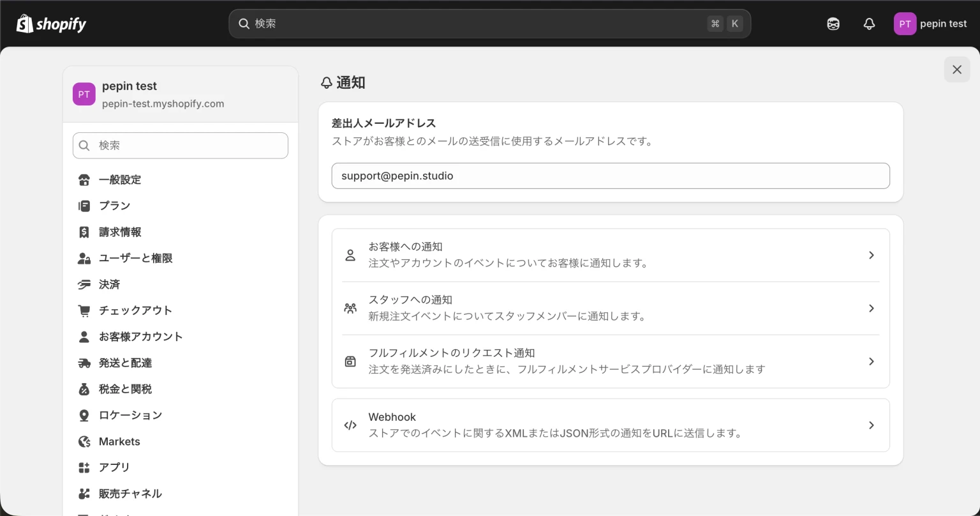Select the チェックアウト cart icon
Viewport: 980px width, 516px height.
(x=84, y=310)
